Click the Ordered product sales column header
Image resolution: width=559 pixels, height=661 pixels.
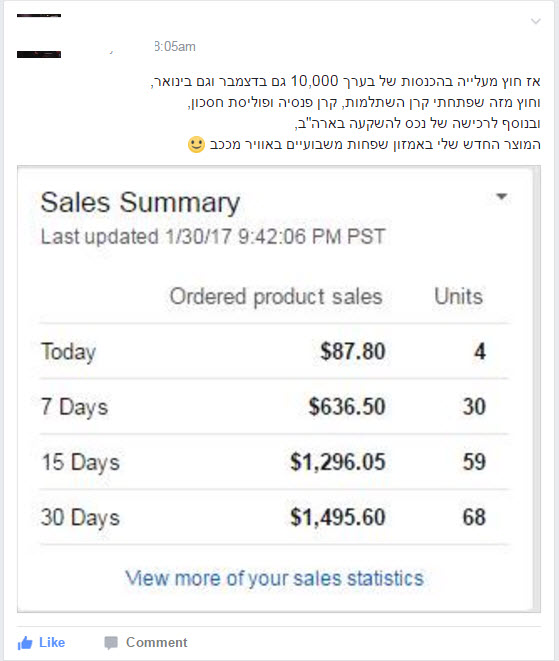tap(276, 297)
